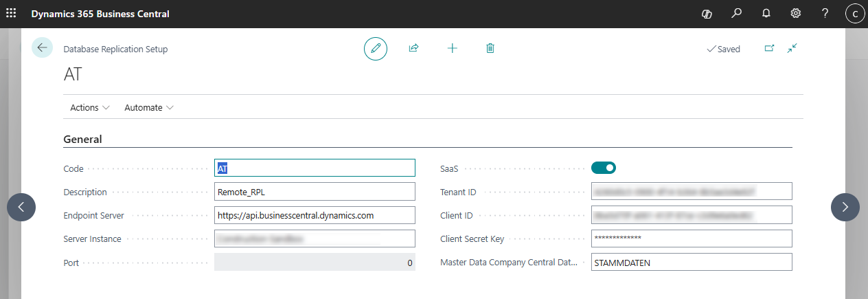Go to next record with right arrow
This screenshot has width=868, height=299.
pyautogui.click(x=845, y=207)
